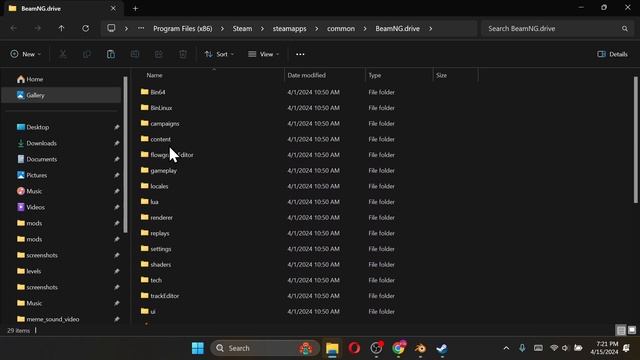This screenshot has width=640, height=360.
Task: Sort by the Name column header
Action: 154,75
